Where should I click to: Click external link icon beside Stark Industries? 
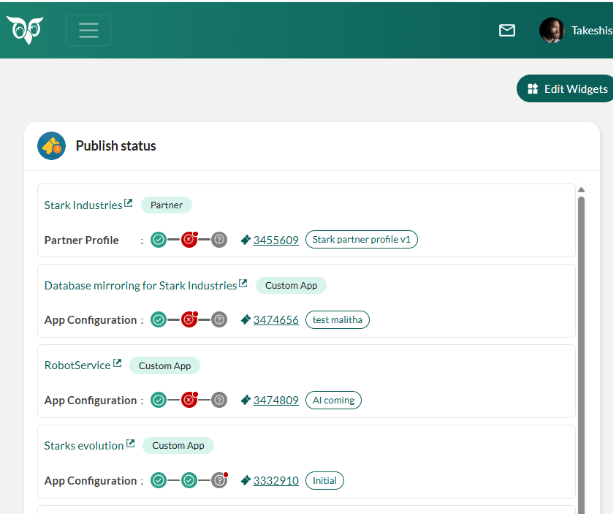128,203
